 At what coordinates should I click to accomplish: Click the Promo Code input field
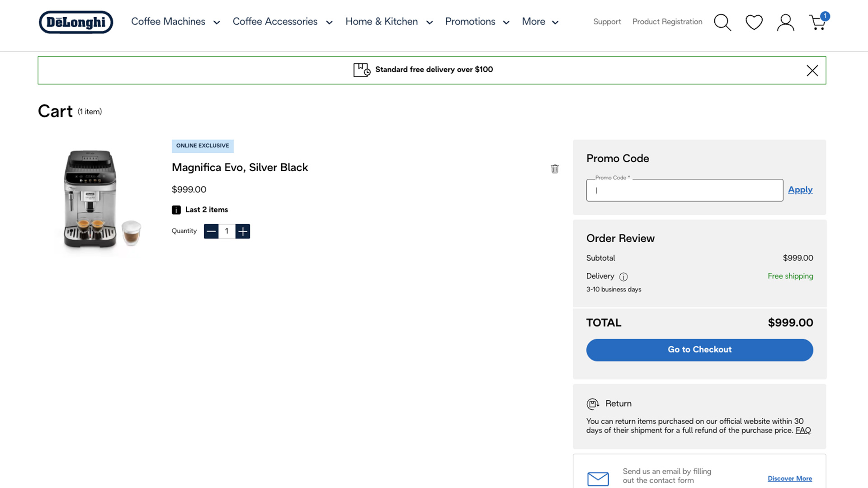point(684,190)
